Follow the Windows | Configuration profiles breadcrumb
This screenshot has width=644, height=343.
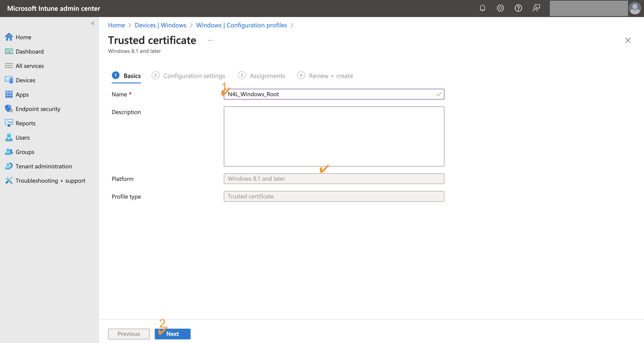pos(241,25)
